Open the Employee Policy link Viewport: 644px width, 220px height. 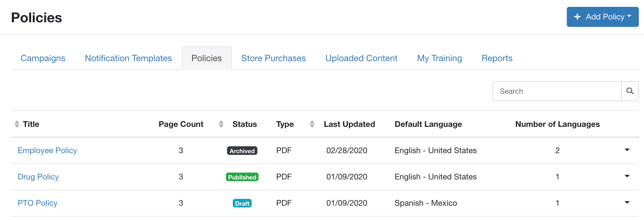(x=47, y=151)
